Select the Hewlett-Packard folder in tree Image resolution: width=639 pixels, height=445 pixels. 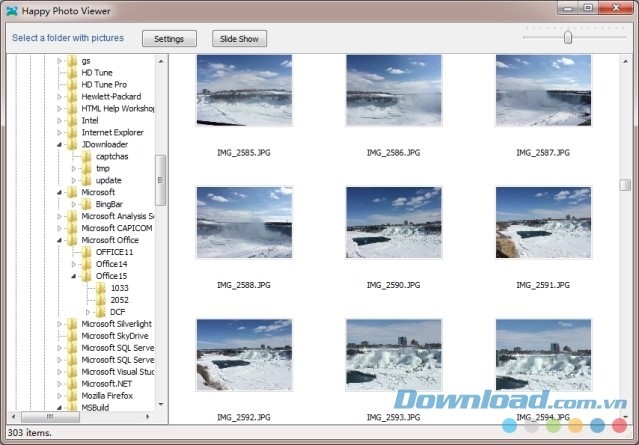click(x=109, y=96)
